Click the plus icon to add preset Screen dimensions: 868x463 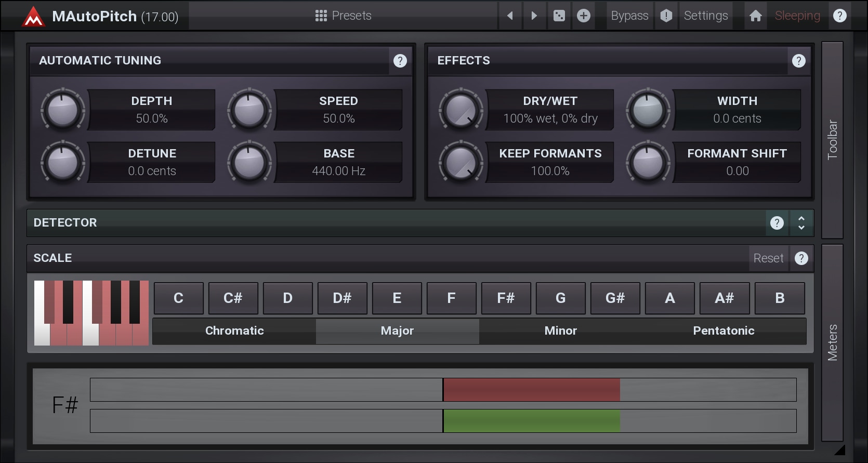pyautogui.click(x=584, y=16)
